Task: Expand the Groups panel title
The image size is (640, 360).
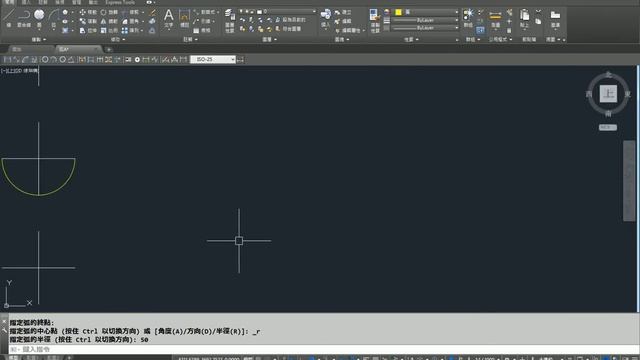Action: (x=473, y=40)
